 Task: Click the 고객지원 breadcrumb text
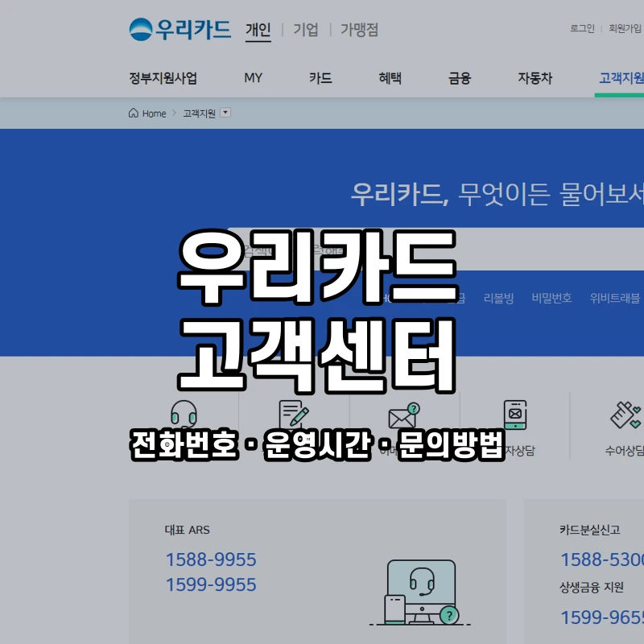coord(199,114)
